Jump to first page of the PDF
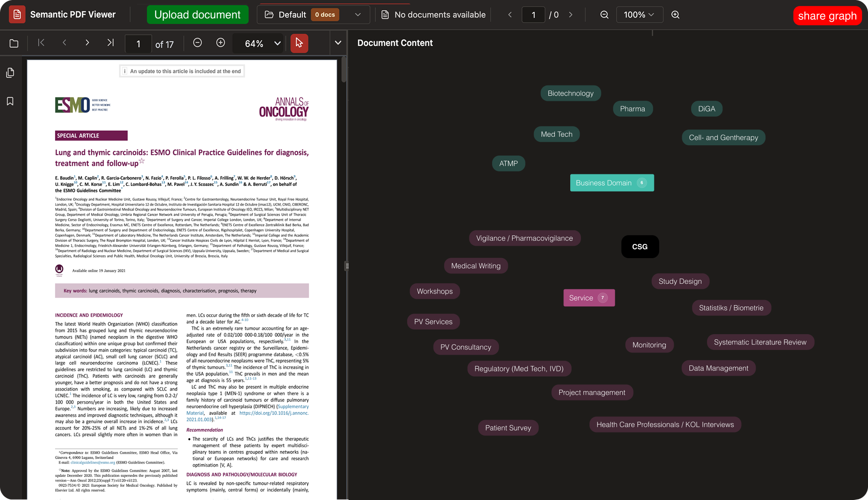 point(41,43)
